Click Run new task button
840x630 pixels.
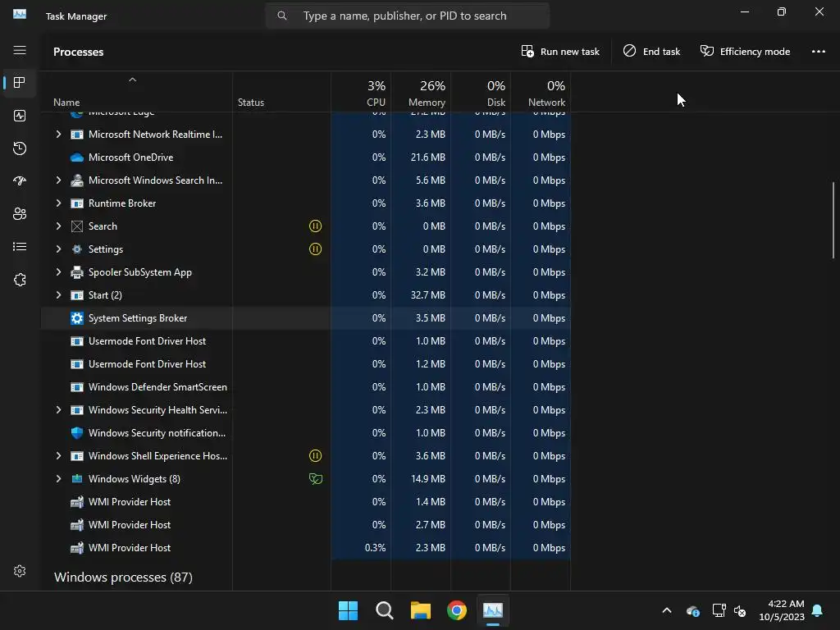tap(560, 52)
